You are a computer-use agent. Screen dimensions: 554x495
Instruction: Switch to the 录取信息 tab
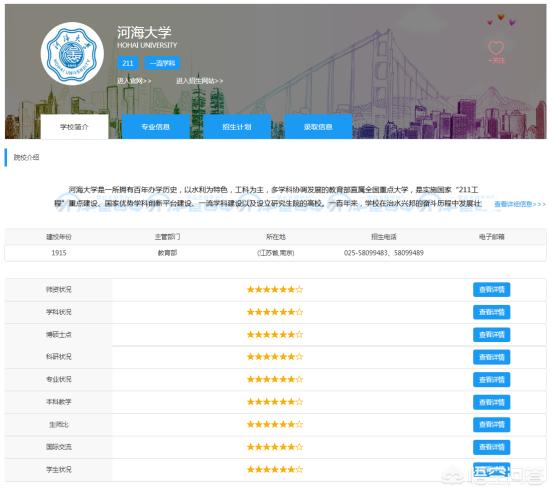click(x=318, y=127)
